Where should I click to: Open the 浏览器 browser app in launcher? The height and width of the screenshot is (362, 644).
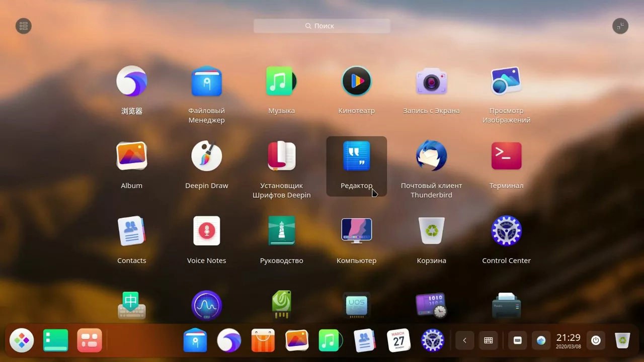131,81
